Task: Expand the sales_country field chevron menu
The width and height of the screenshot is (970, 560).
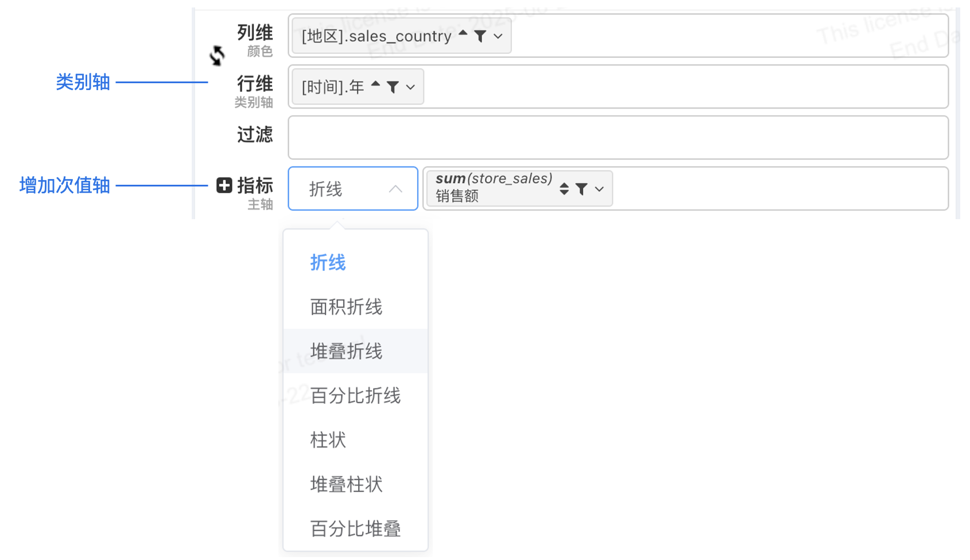Action: coord(498,37)
